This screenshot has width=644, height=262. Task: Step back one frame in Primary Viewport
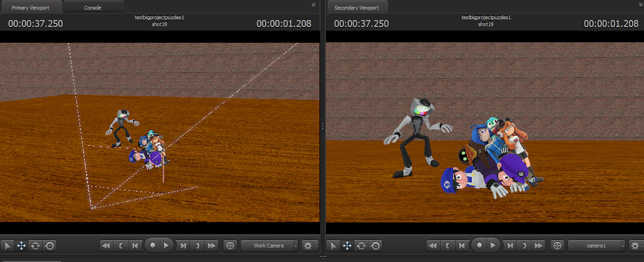pos(135,246)
